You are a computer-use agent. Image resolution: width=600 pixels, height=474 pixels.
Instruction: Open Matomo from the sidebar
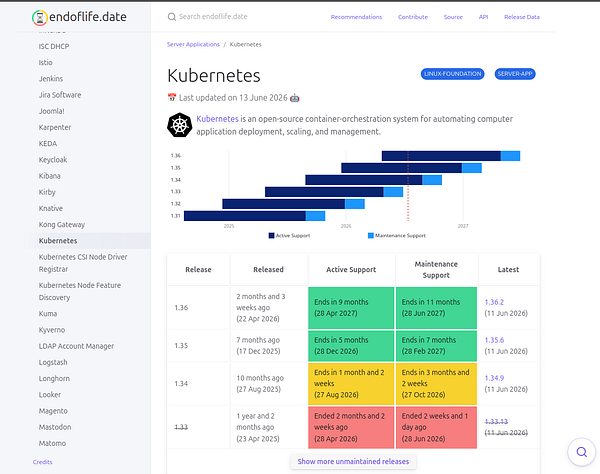pos(52,443)
